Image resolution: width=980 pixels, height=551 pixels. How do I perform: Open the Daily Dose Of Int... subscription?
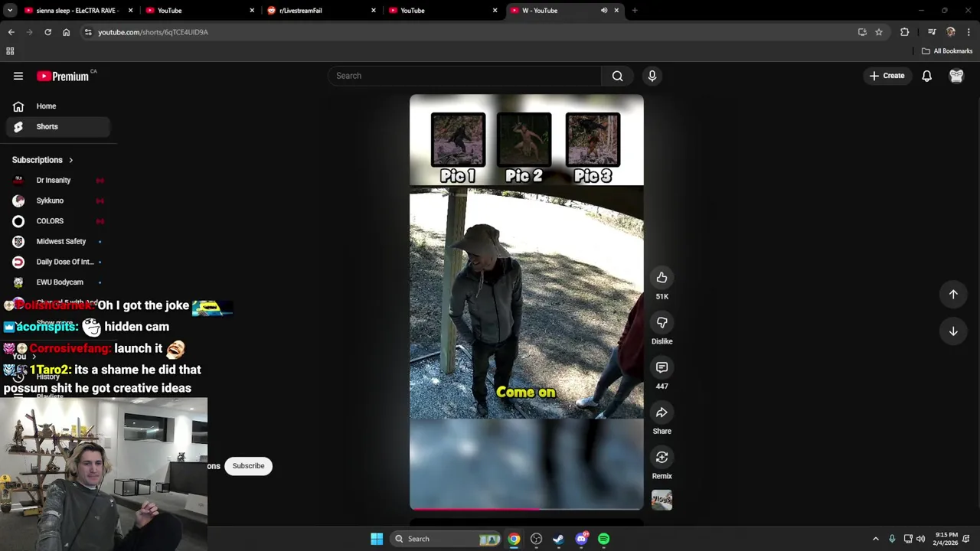pyautogui.click(x=58, y=262)
